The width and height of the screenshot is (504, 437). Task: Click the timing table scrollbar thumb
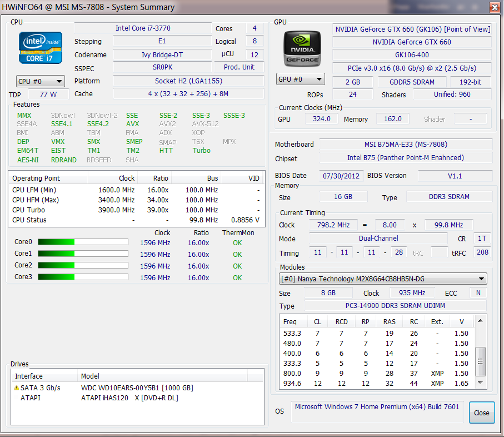(x=480, y=361)
